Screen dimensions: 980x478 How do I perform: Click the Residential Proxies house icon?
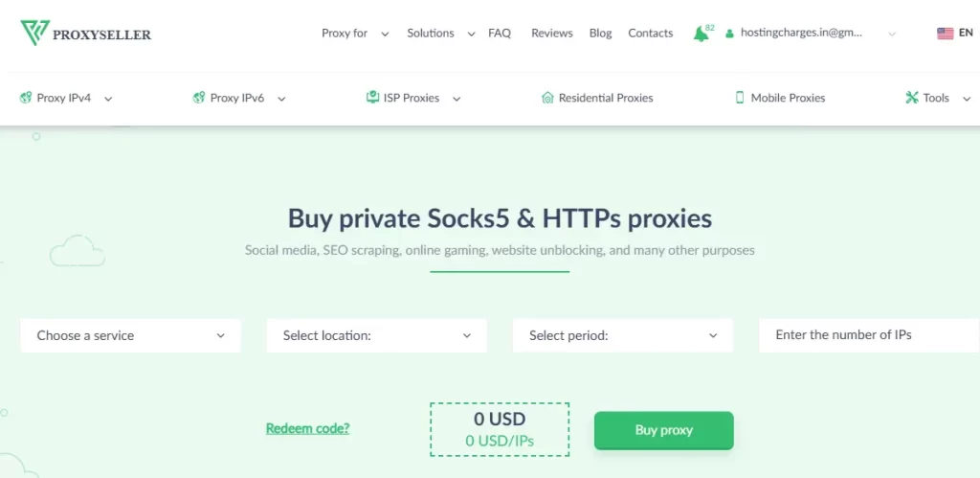pyautogui.click(x=547, y=98)
